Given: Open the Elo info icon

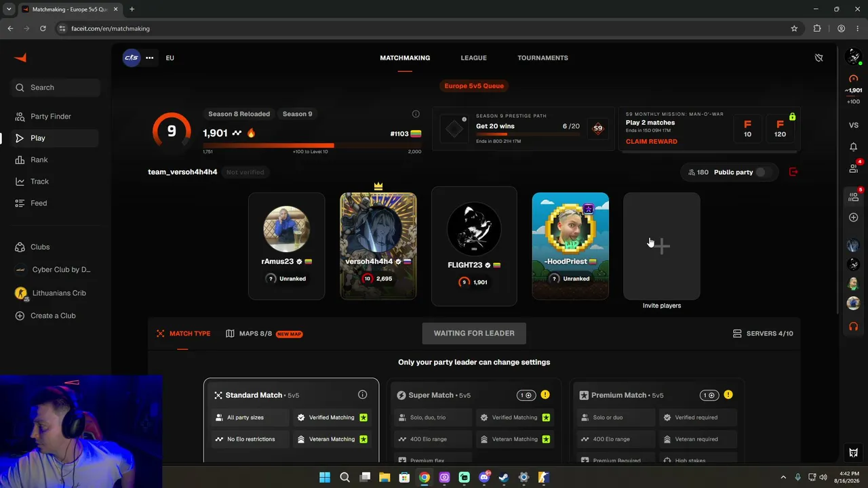Looking at the screenshot, I should (416, 114).
